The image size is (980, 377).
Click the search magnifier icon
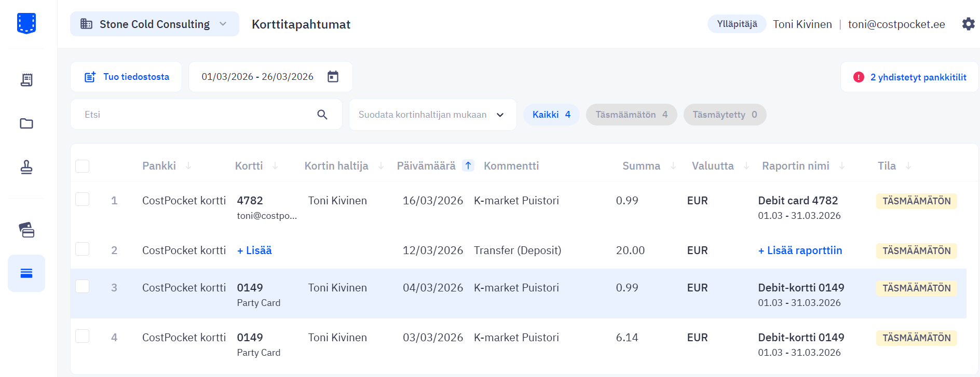coord(322,115)
